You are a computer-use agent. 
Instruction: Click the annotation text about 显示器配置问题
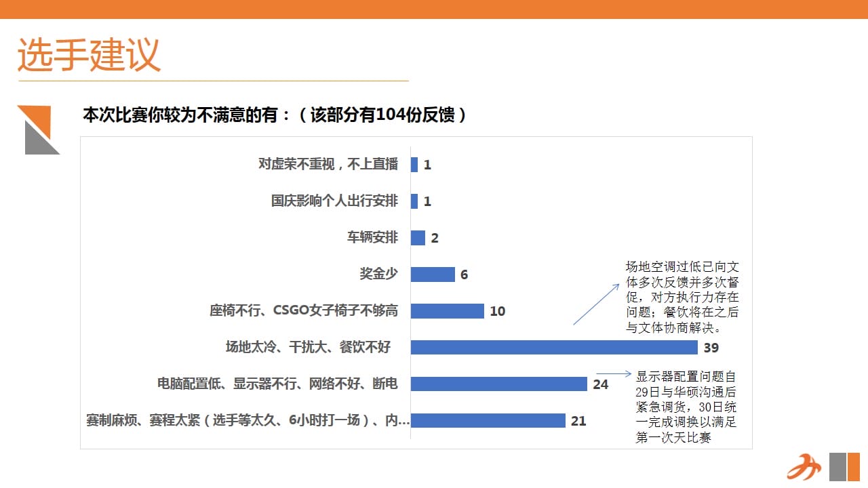686,407
